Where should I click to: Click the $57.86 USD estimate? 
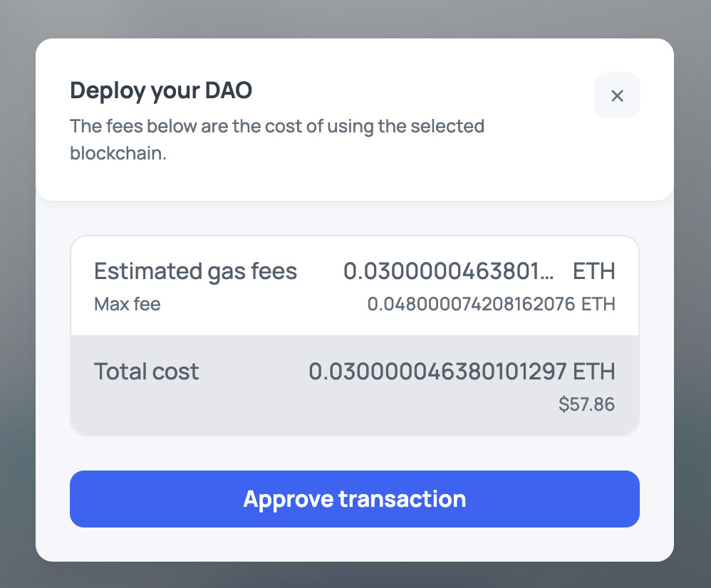pos(586,405)
